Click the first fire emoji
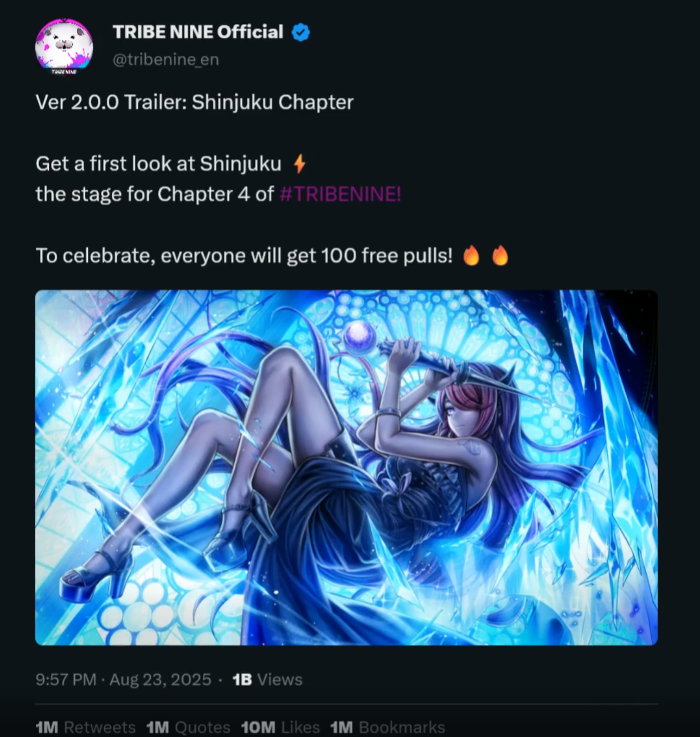700x737 pixels. coord(471,255)
